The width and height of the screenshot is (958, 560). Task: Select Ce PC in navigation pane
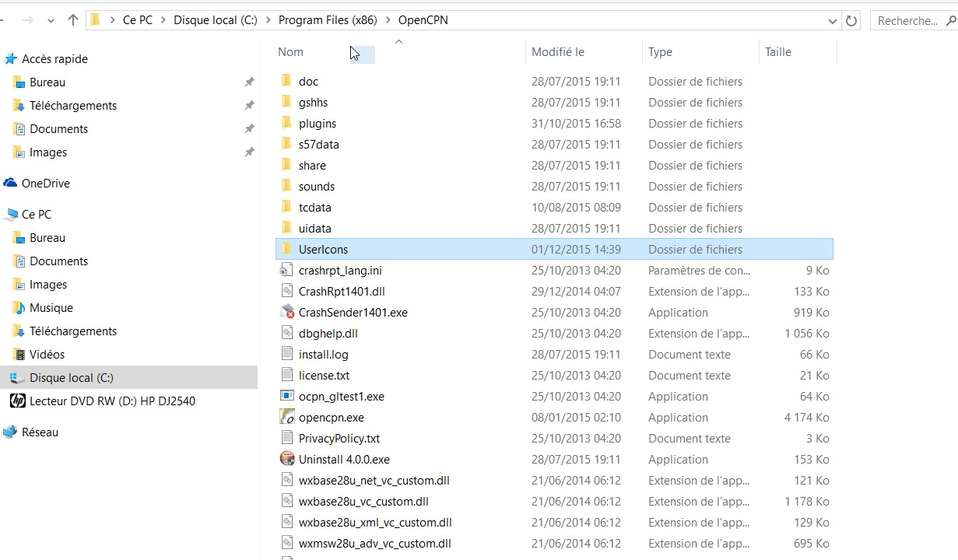click(x=37, y=215)
